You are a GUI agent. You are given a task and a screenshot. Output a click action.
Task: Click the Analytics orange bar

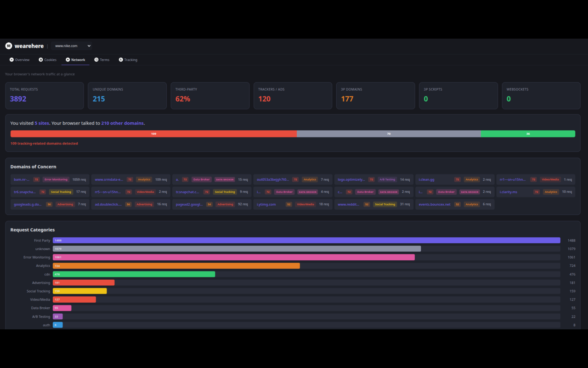[x=176, y=265]
